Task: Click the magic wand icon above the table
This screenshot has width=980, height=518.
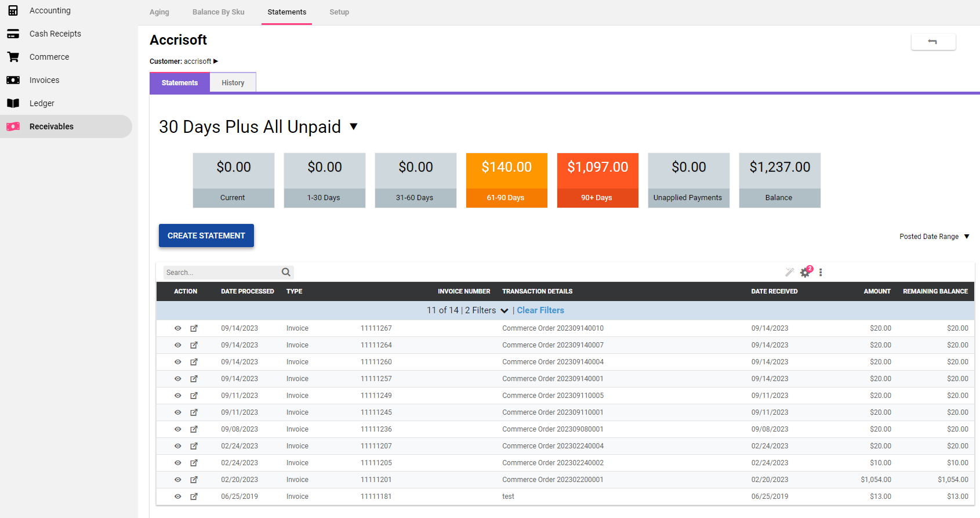Action: pyautogui.click(x=789, y=272)
